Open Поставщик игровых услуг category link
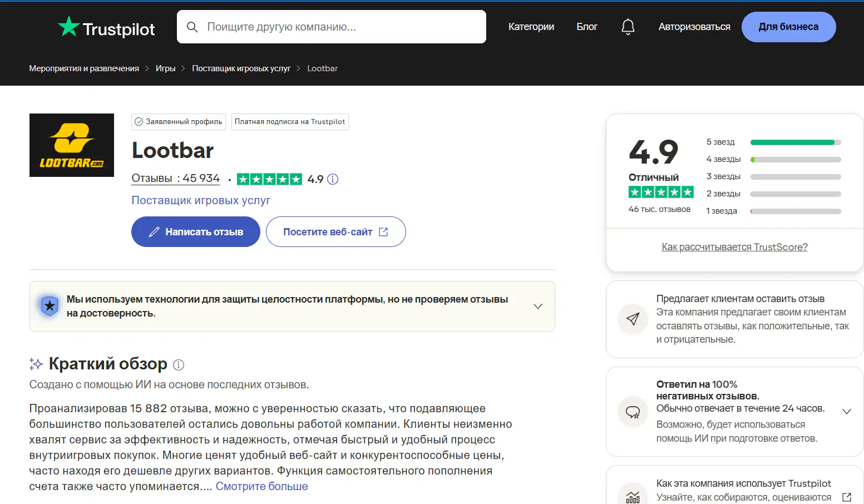The height and width of the screenshot is (504, 864). click(x=201, y=200)
